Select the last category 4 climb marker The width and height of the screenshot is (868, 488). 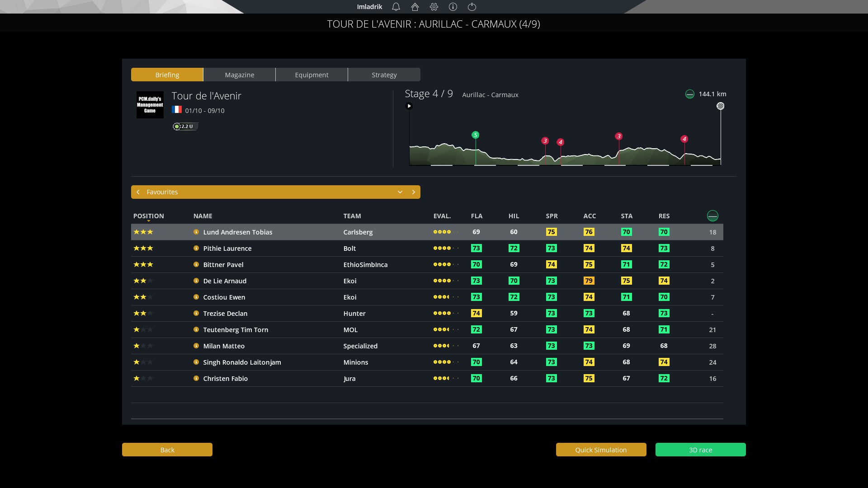tap(684, 139)
